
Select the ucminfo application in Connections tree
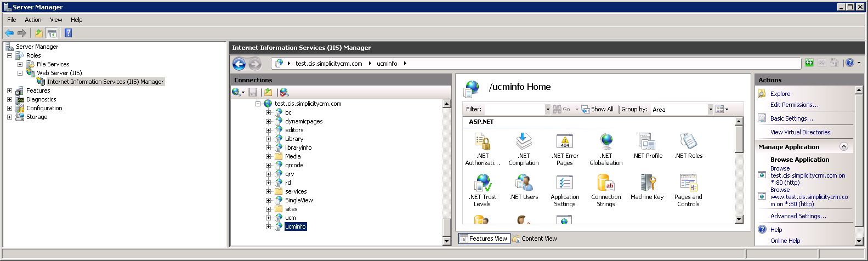pyautogui.click(x=296, y=226)
